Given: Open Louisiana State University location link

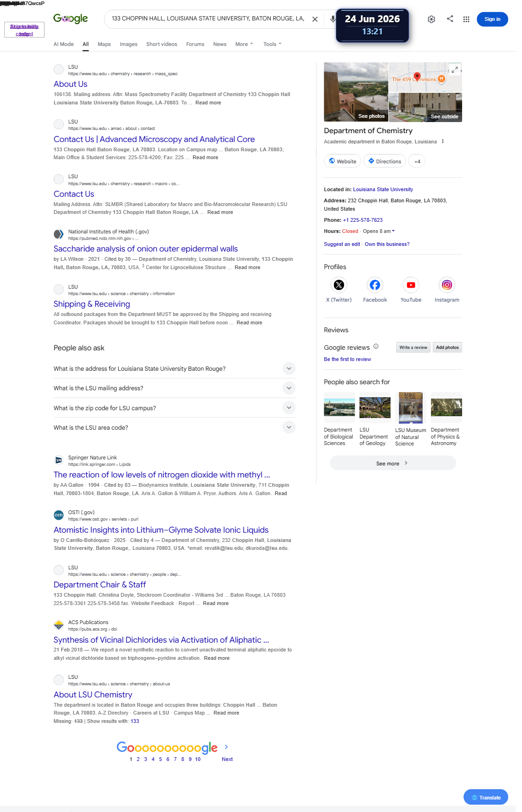Looking at the screenshot, I should click(383, 189).
